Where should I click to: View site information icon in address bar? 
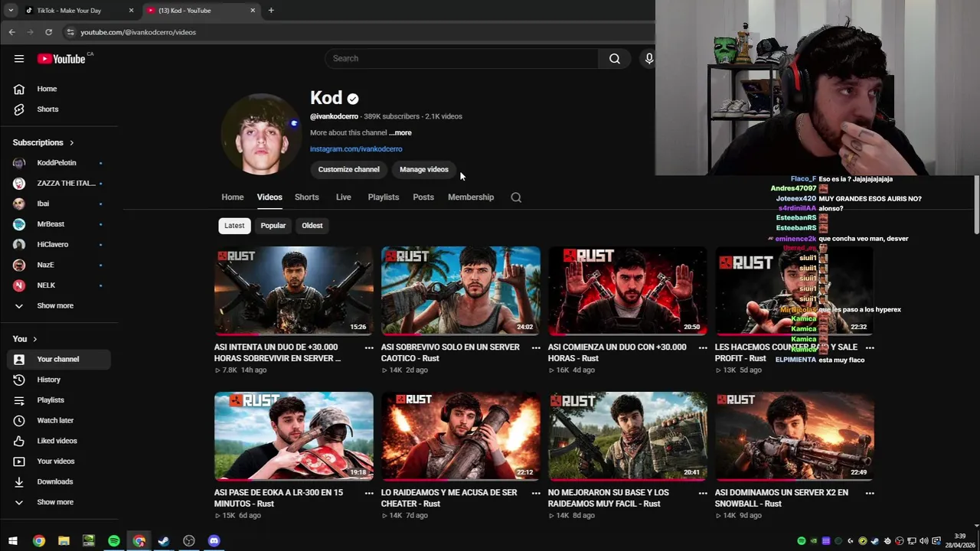(70, 32)
